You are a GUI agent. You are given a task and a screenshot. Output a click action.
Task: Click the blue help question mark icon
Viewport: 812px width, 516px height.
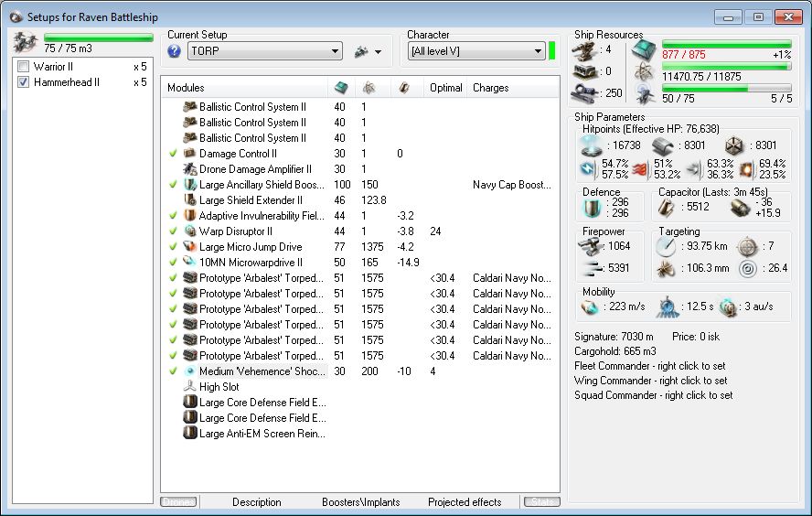[x=174, y=50]
